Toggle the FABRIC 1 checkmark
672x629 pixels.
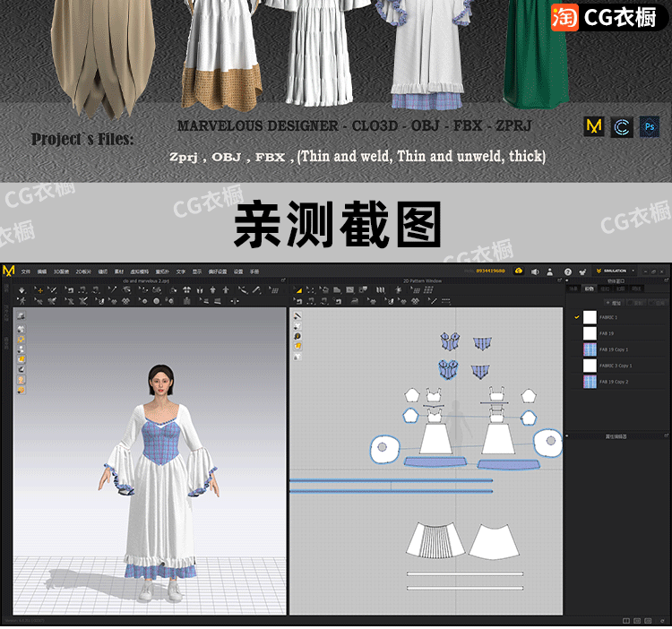(577, 317)
